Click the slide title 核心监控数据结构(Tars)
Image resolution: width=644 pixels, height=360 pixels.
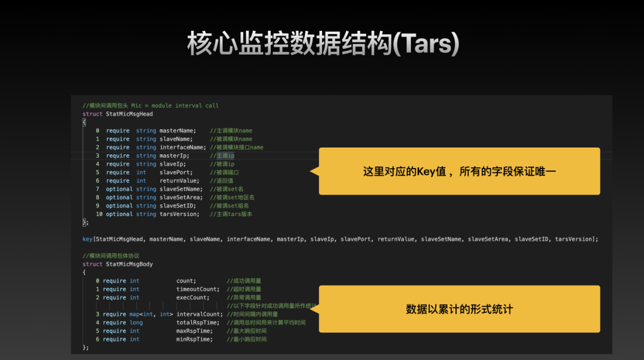323,44
